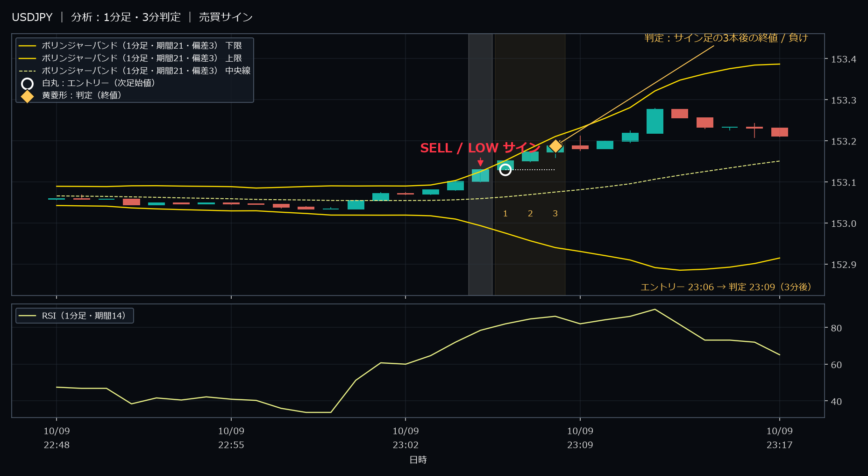Screen dimensions: 868x476
Task: Click the "RSI（1分足・期間14）" legend label
Action: click(x=84, y=316)
